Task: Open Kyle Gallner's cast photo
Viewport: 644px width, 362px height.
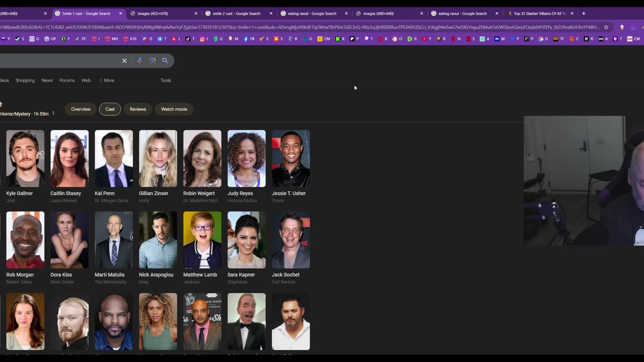Action: [x=25, y=158]
